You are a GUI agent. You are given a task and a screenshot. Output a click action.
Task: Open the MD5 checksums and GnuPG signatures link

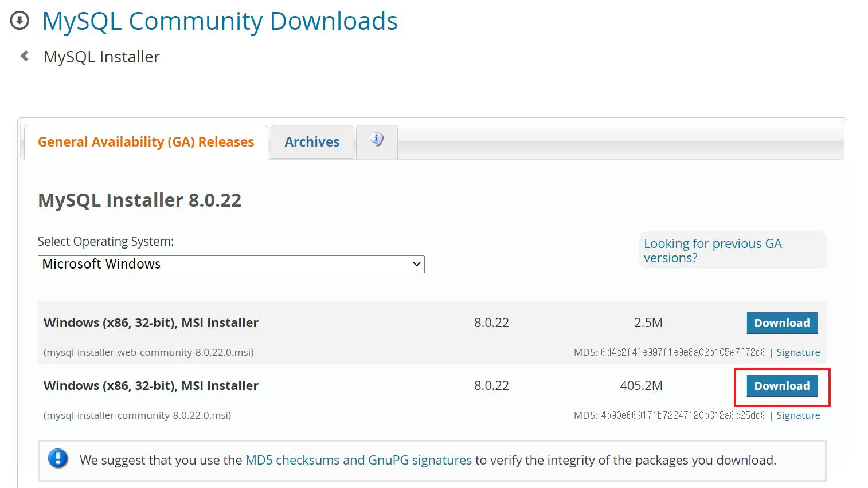tap(358, 460)
